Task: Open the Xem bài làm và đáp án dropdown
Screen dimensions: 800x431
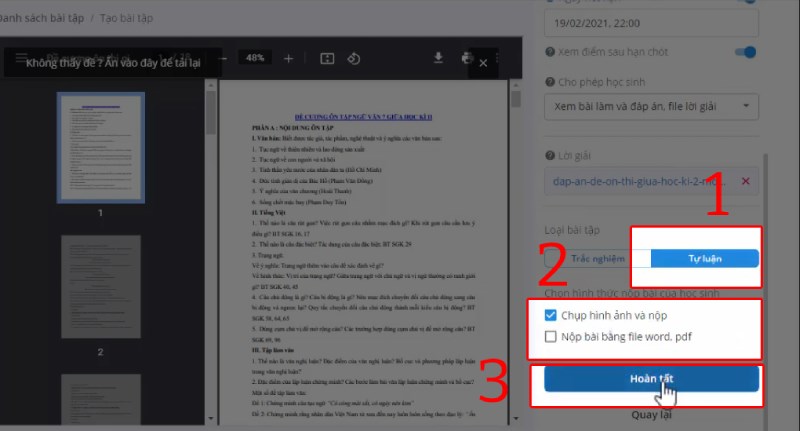Action: tap(651, 107)
